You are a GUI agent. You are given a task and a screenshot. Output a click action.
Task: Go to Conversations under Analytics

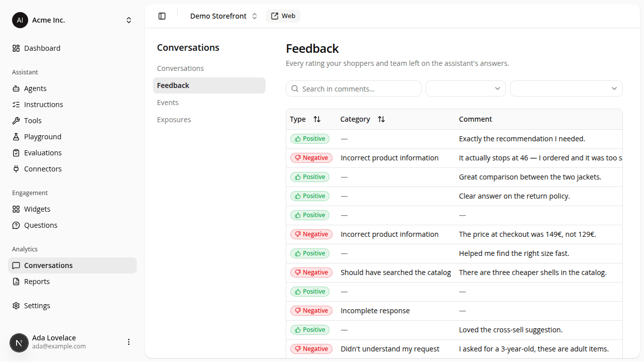72,265
